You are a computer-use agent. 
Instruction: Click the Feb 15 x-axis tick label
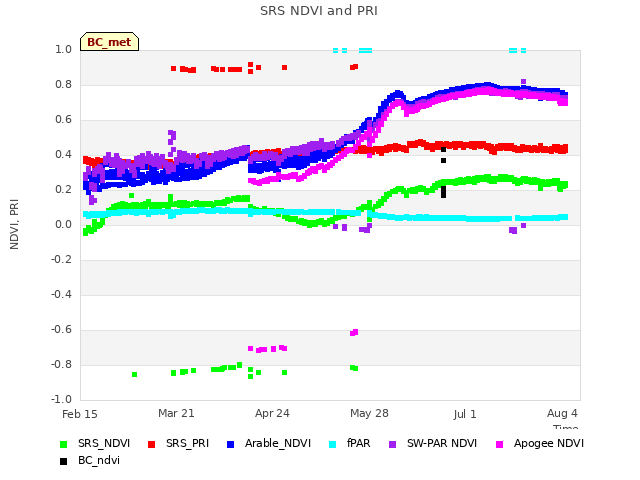(x=80, y=414)
